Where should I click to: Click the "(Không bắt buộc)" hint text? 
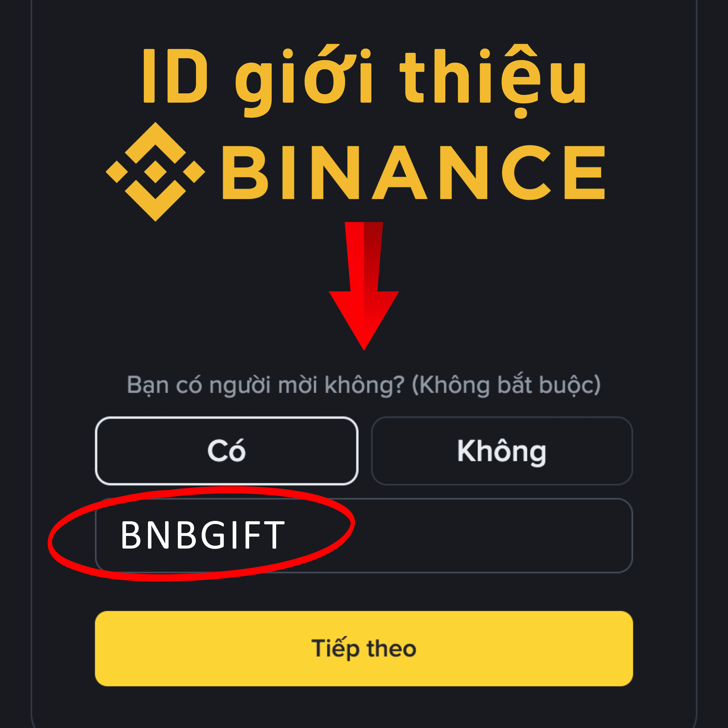[x=506, y=385]
